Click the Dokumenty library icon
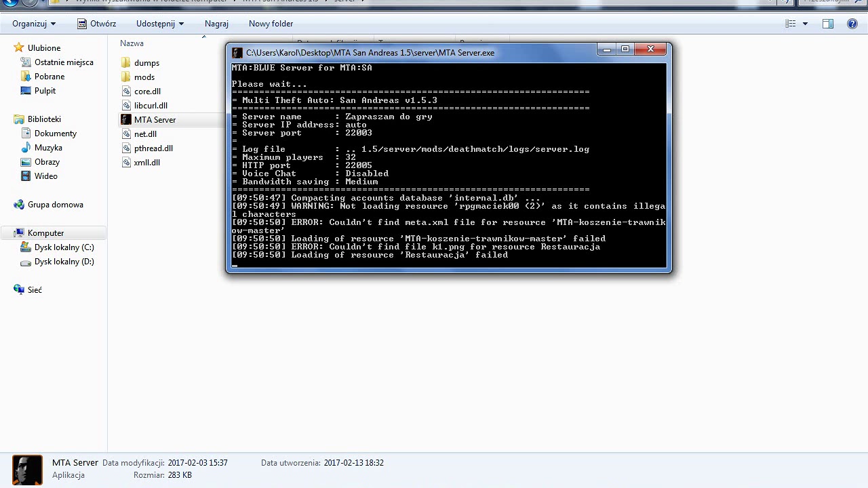Viewport: 868px width, 488px height. click(26, 133)
